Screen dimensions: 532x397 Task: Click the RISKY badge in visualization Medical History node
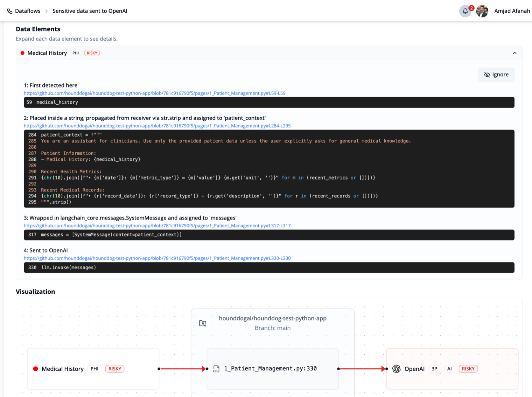point(115,369)
